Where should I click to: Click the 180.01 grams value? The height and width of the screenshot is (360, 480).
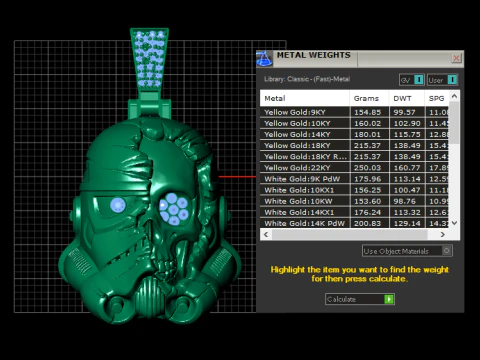pyautogui.click(x=367, y=134)
